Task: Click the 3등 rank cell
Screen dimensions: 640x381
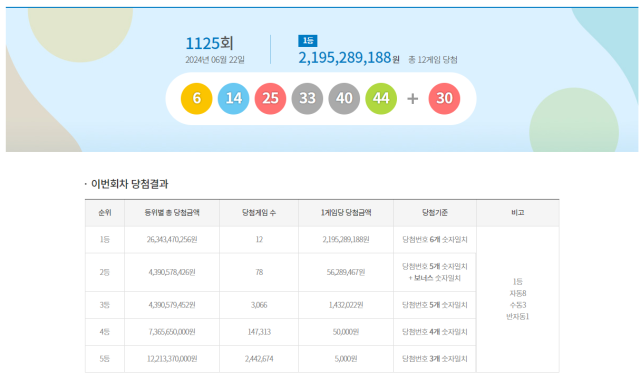Action: point(105,305)
